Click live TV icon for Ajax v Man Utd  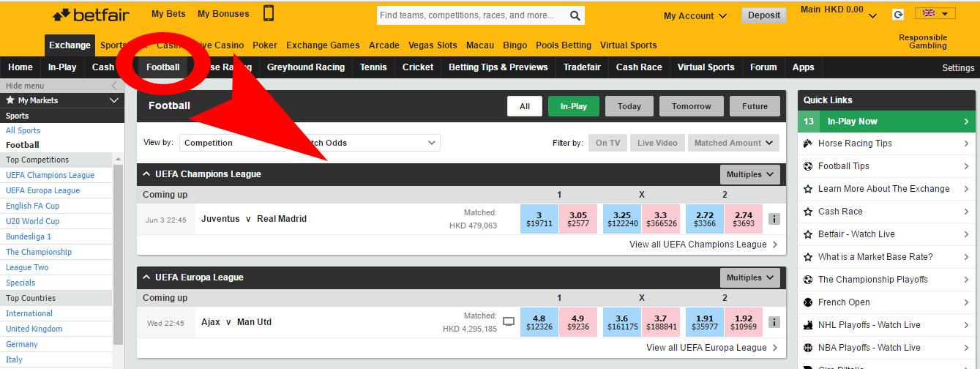pyautogui.click(x=509, y=321)
